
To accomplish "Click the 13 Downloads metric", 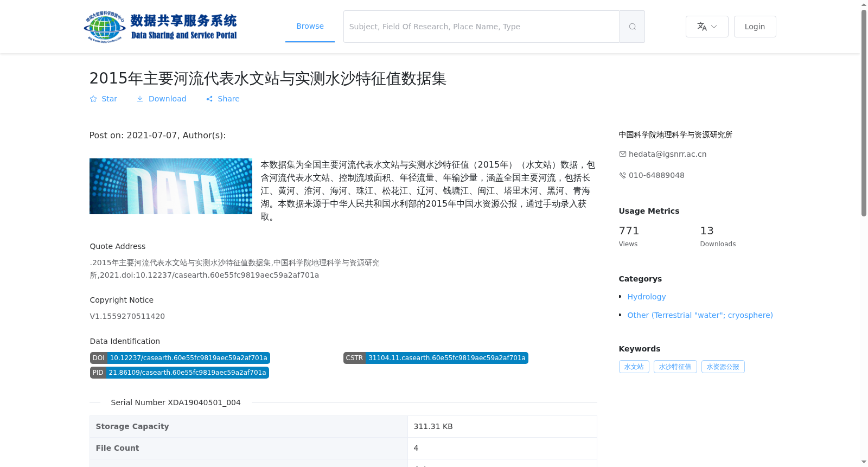I will pyautogui.click(x=718, y=236).
